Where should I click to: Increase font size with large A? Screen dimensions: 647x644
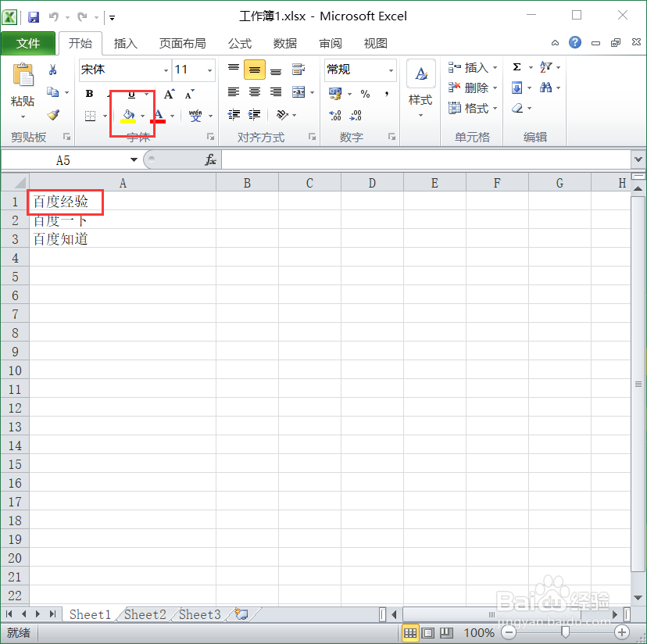[169, 94]
